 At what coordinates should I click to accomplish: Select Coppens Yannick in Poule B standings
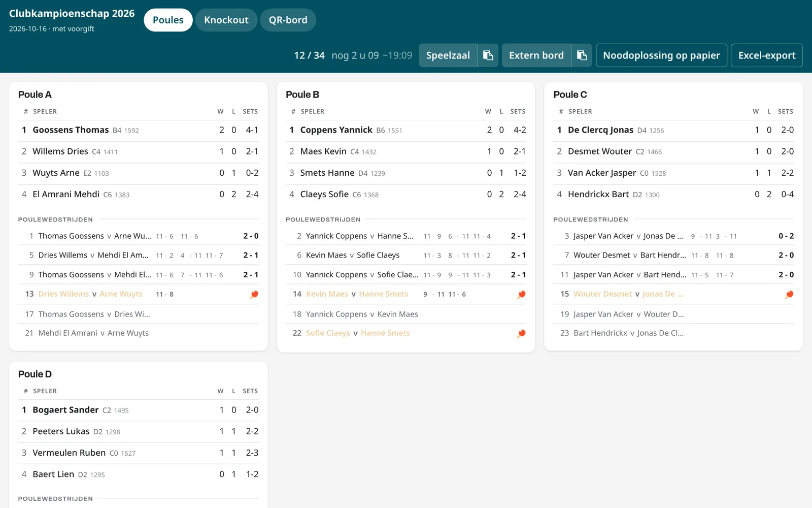(406, 130)
